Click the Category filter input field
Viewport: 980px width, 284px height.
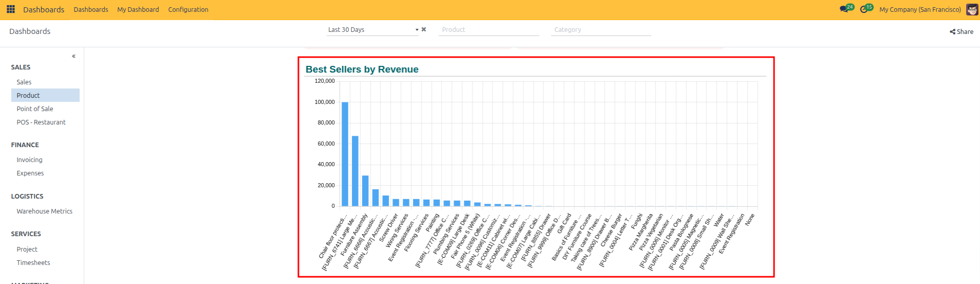click(x=601, y=30)
